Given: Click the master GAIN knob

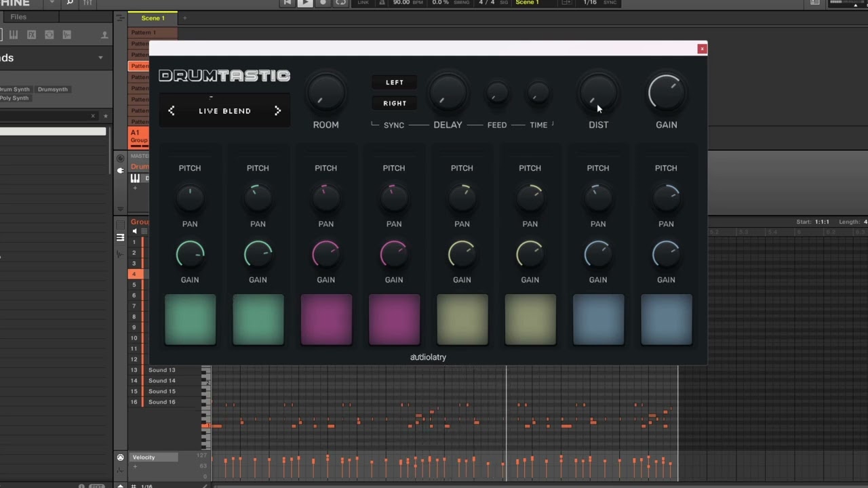Looking at the screenshot, I should 666,93.
